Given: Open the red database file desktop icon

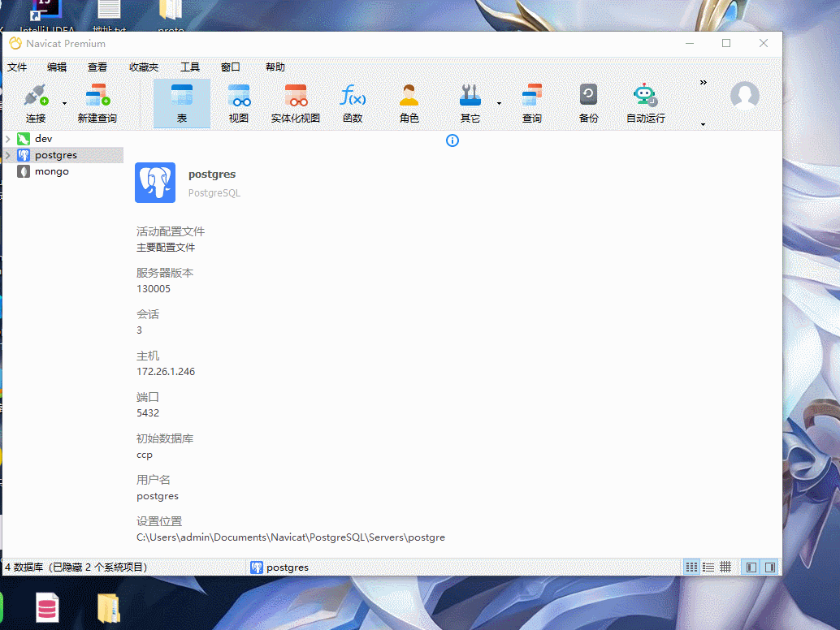Looking at the screenshot, I should click(x=47, y=608).
